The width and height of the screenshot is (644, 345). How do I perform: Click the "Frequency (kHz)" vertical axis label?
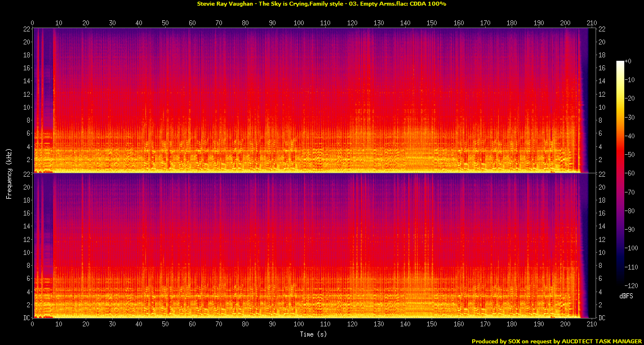click(9, 173)
